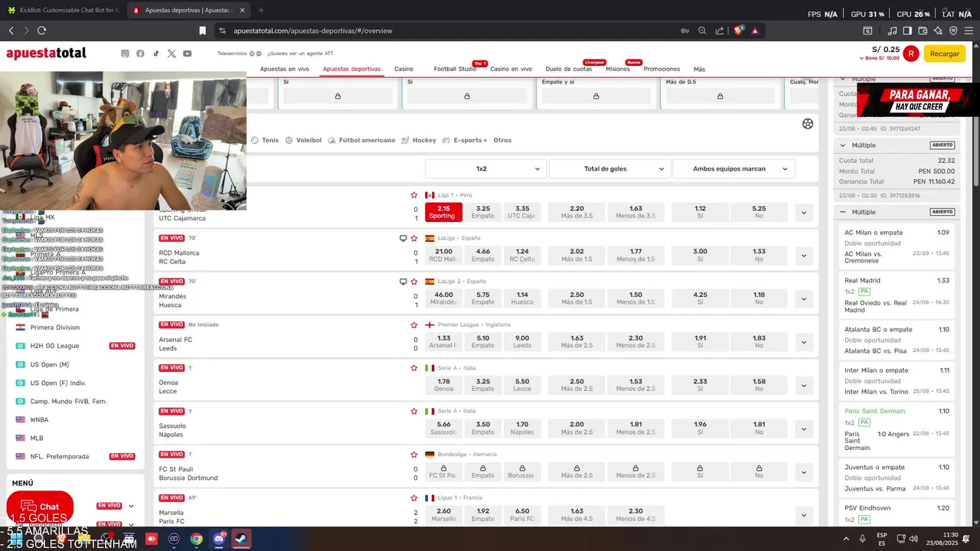Go back with the browser back arrow

pyautogui.click(x=11, y=31)
